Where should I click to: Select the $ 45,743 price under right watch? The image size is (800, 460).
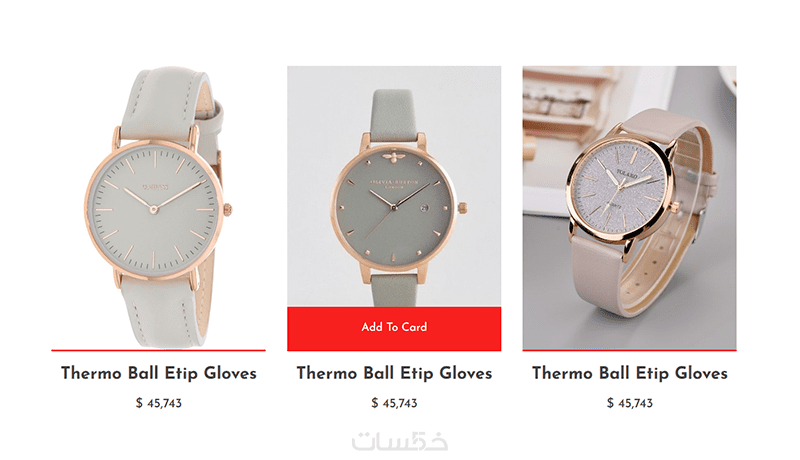(630, 403)
